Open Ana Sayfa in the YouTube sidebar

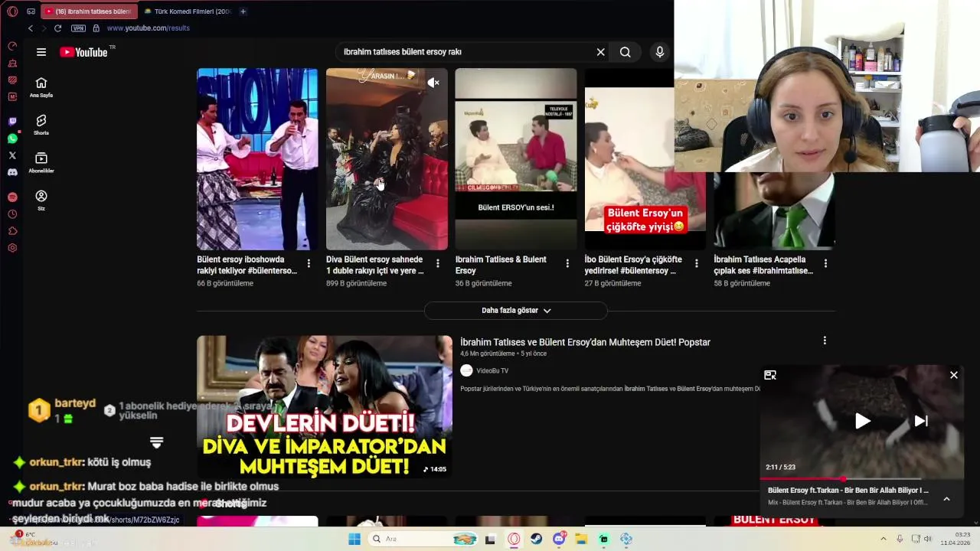click(41, 87)
